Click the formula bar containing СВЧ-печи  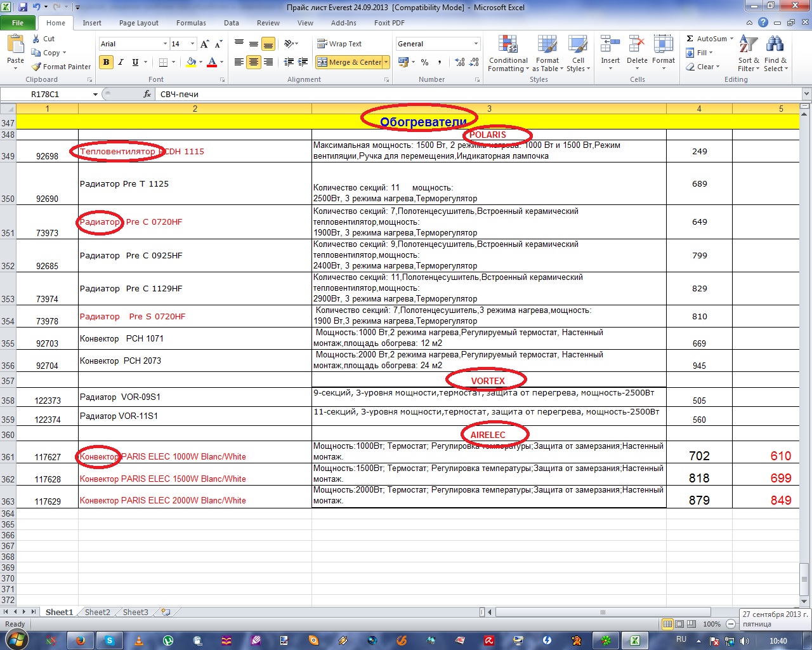click(479, 94)
